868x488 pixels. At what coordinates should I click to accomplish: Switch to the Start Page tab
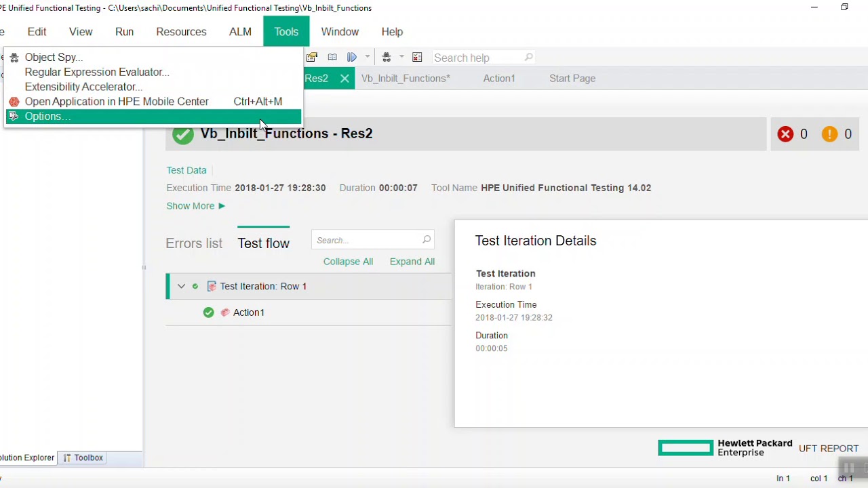pos(572,79)
